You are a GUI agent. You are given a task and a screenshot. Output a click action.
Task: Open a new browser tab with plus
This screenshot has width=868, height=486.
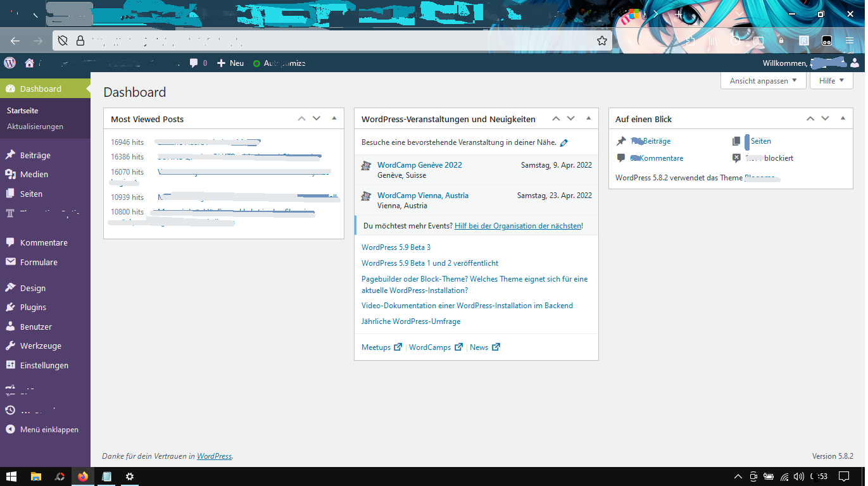pyautogui.click(x=679, y=14)
